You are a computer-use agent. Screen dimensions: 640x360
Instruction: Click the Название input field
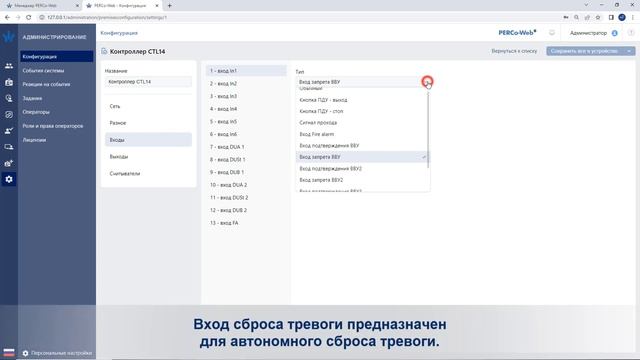[x=148, y=82]
